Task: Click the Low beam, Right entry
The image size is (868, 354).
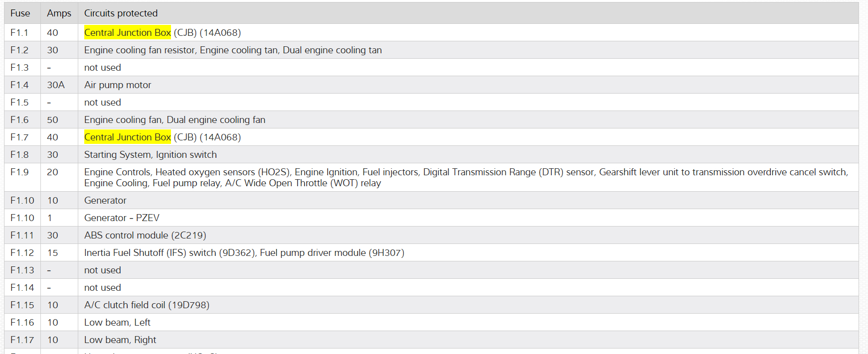Action: (120, 340)
